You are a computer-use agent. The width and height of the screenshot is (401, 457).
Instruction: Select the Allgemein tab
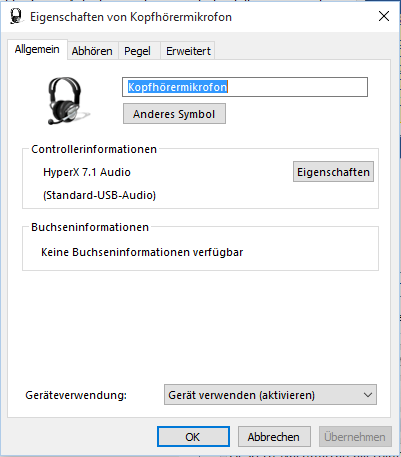[x=37, y=49]
